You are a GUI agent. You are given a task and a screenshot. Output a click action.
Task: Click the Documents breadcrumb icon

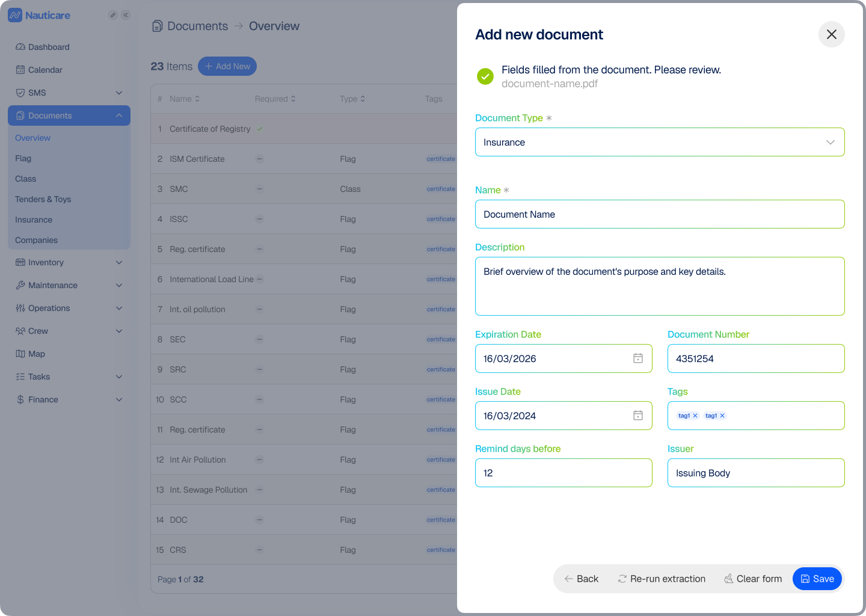(158, 26)
